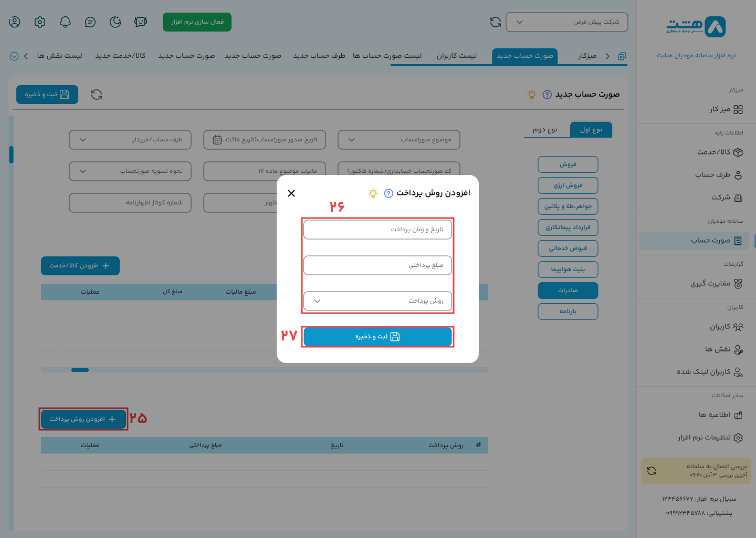Click the مبلغ پرداختی input field
Screen dimensions: 756x538
coord(377,265)
